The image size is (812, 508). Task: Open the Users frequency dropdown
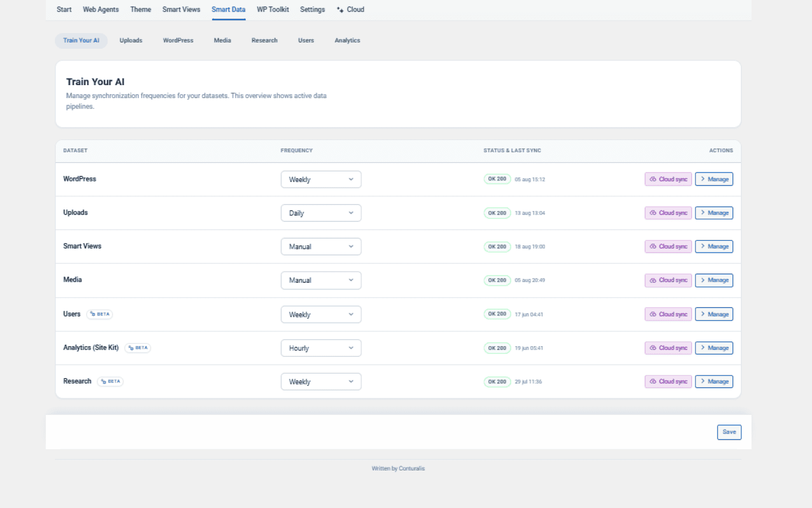(x=321, y=314)
